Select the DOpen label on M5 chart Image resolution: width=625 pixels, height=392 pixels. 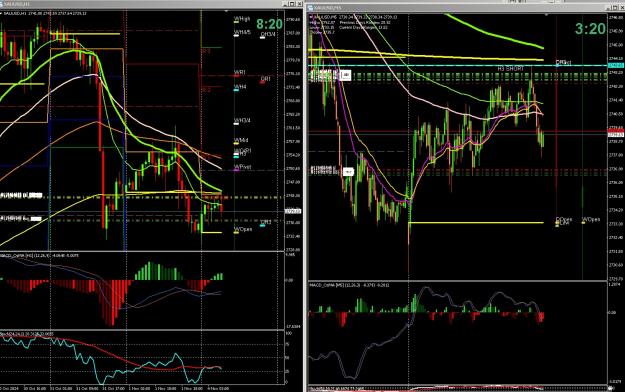(x=564, y=220)
